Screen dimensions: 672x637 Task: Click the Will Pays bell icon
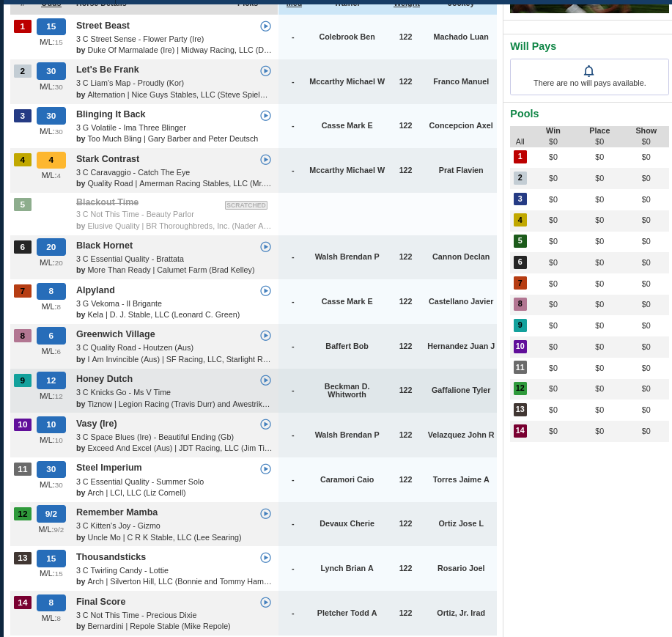(x=589, y=70)
